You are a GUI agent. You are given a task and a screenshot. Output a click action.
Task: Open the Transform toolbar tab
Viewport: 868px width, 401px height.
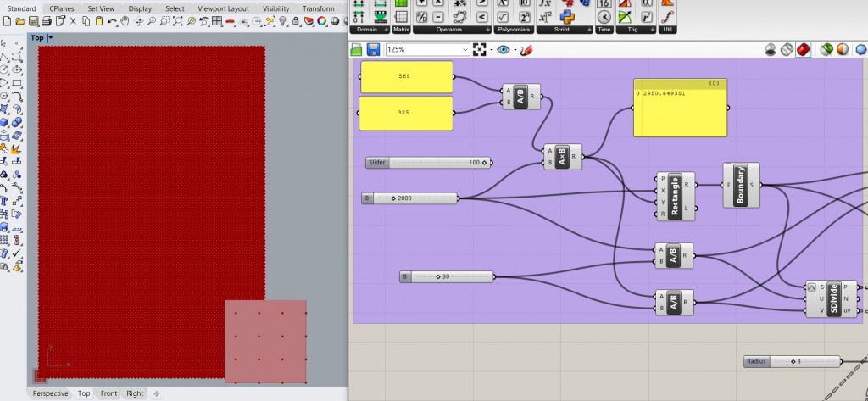tap(319, 8)
